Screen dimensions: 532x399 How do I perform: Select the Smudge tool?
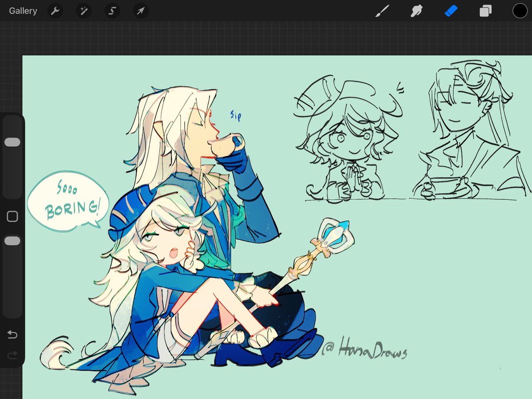[416, 11]
